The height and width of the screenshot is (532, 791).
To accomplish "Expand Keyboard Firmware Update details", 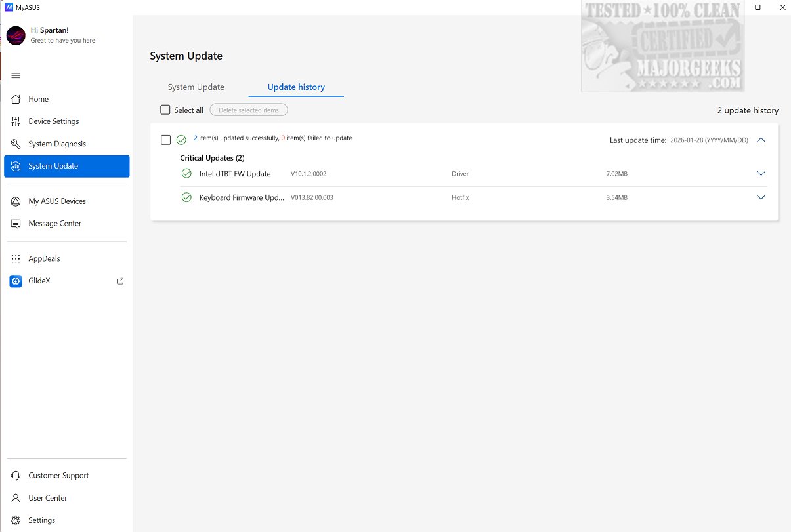I will click(761, 197).
